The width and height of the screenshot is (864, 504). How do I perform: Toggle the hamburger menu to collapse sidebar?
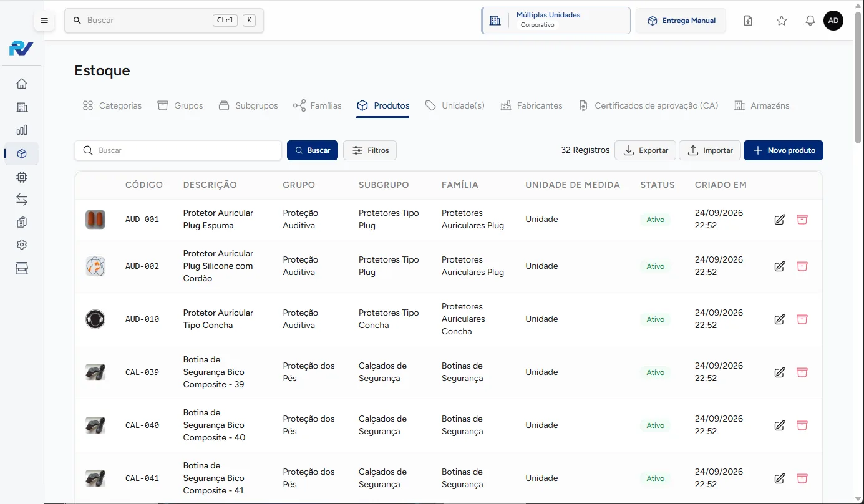click(44, 21)
